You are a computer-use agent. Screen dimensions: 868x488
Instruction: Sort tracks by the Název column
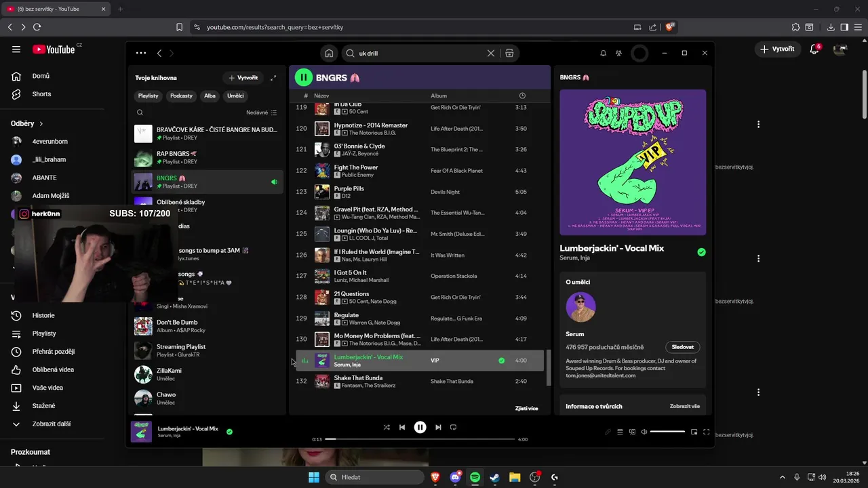click(321, 96)
